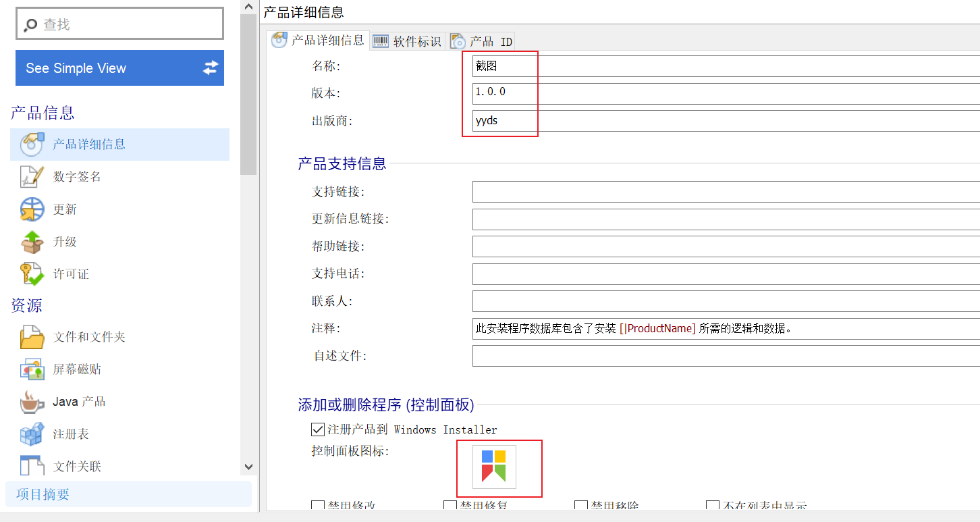980x522 pixels.
Task: Uncheck 注册产品到 Windows Installer checkbox
Action: [x=317, y=429]
